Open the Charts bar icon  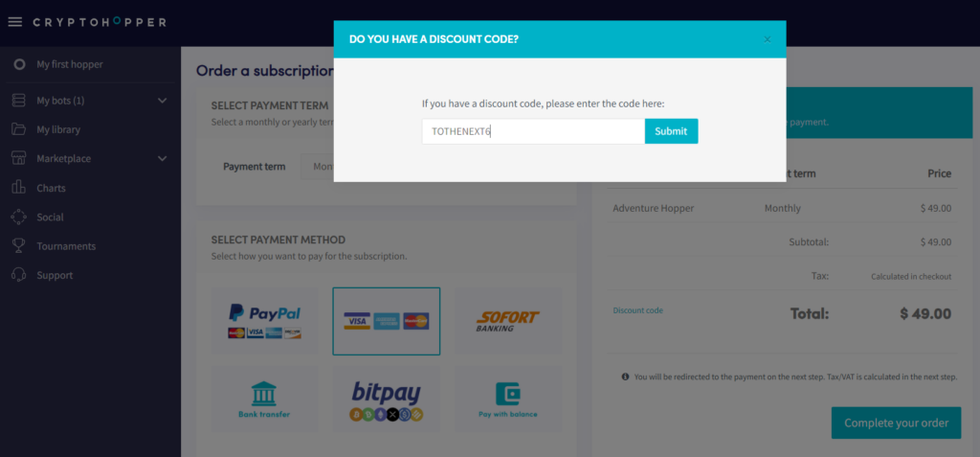point(19,188)
